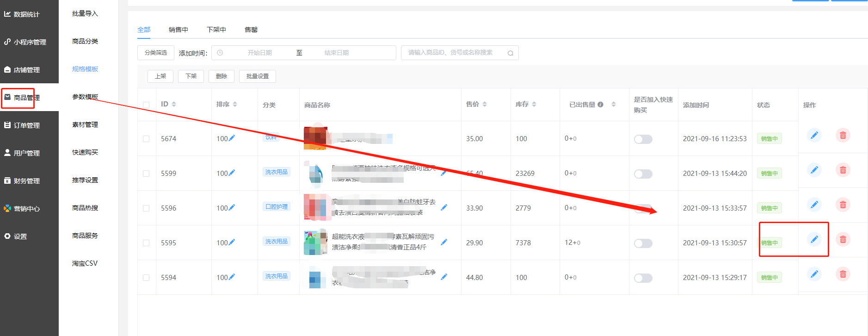Open 小程序管理 in the sidebar
The width and height of the screenshot is (868, 336).
[x=29, y=42]
